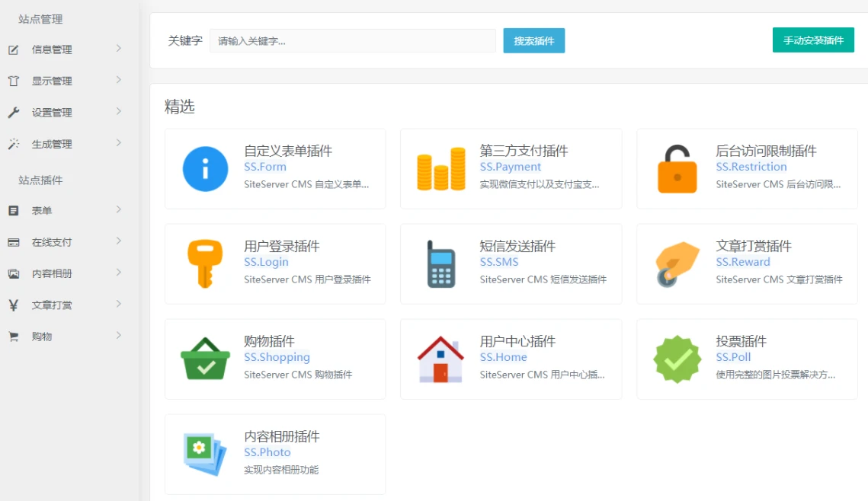Screen dimensions: 868x501
Task: Click the 显示管理 shirt icon
Action: click(x=13, y=81)
